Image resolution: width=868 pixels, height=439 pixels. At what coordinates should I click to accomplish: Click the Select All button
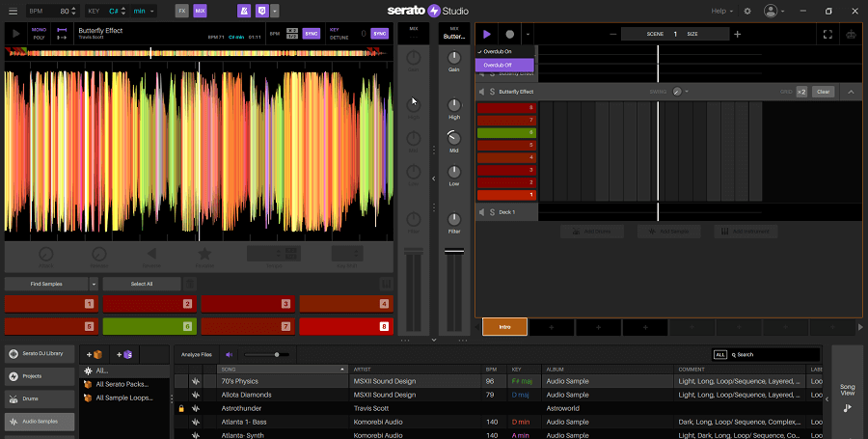tap(142, 284)
